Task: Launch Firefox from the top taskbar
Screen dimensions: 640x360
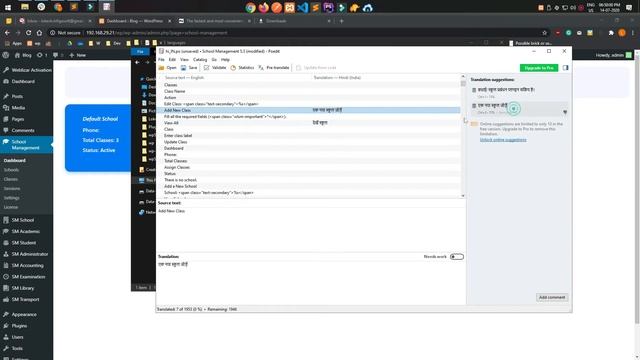Action: (x=263, y=7)
